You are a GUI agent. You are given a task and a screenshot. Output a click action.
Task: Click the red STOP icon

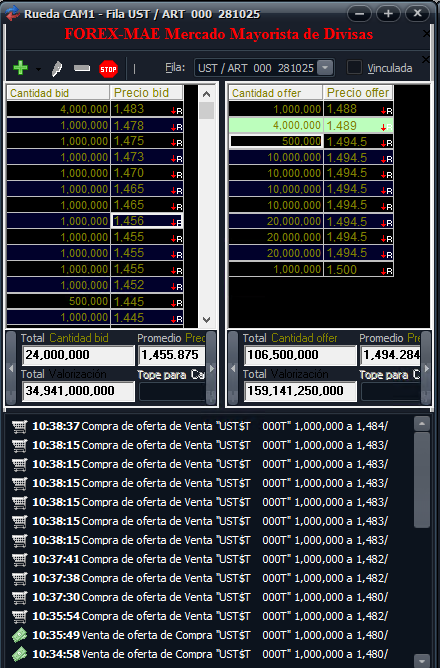[108, 69]
